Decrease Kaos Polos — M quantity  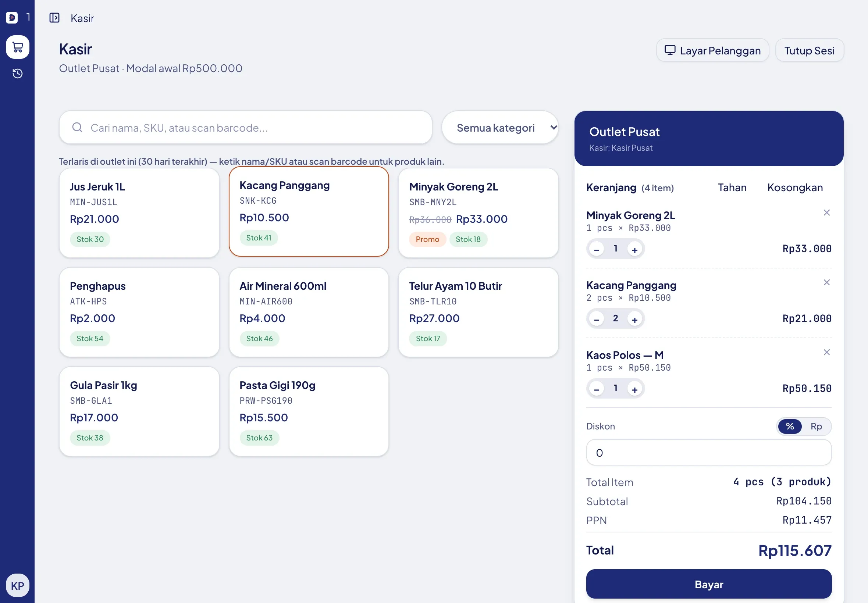point(596,389)
